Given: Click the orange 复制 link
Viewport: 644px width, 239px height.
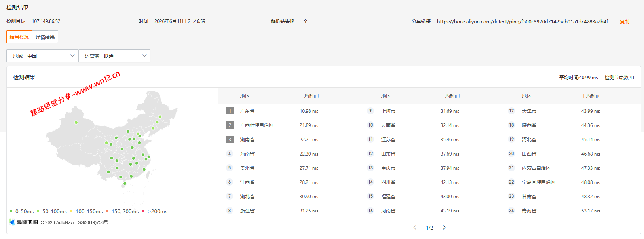Looking at the screenshot, I should point(624,21).
